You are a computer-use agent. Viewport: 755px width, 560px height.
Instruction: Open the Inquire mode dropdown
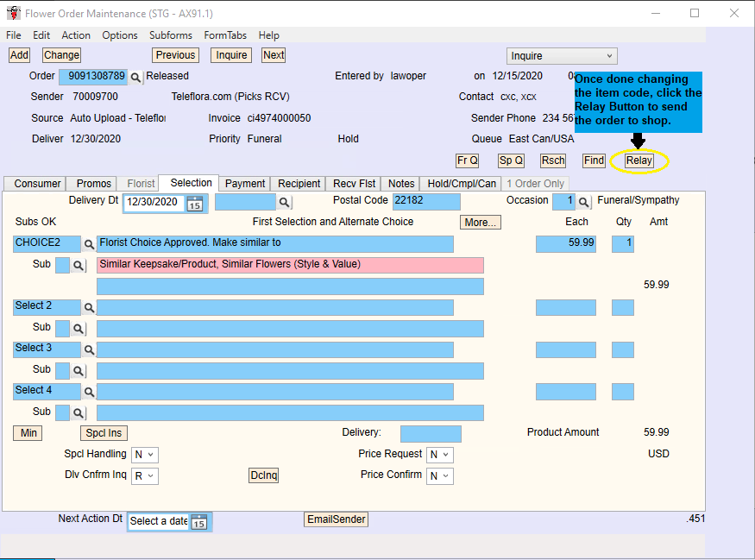562,56
